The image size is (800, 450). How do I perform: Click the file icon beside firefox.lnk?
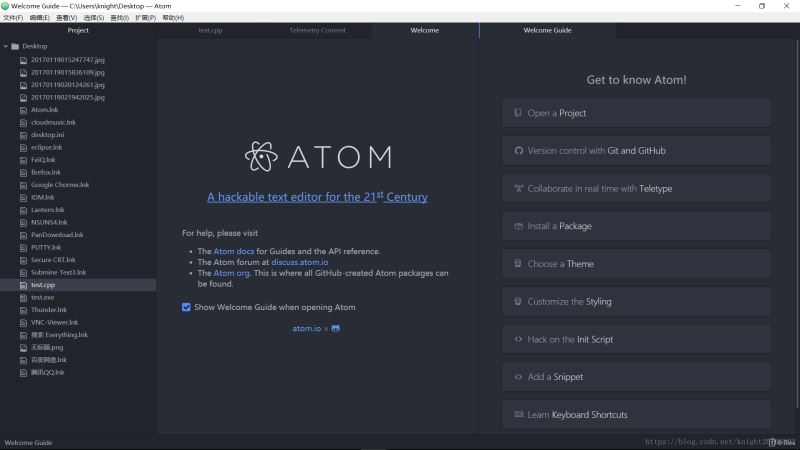tap(23, 173)
